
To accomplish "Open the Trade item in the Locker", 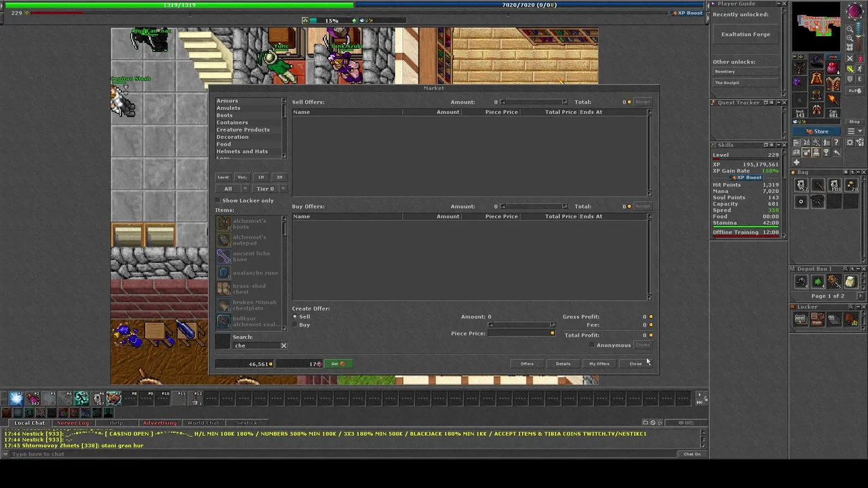I will coord(817,319).
